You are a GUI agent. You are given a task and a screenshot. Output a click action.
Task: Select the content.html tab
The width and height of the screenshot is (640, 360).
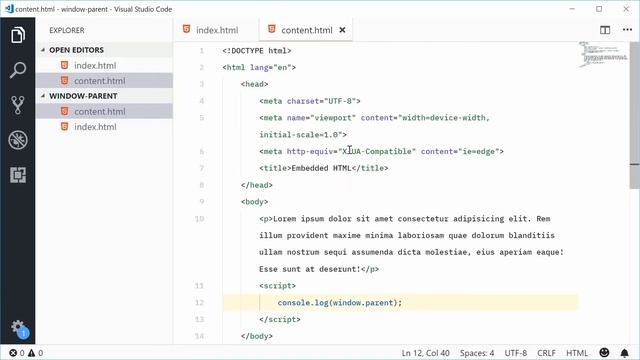click(x=306, y=30)
